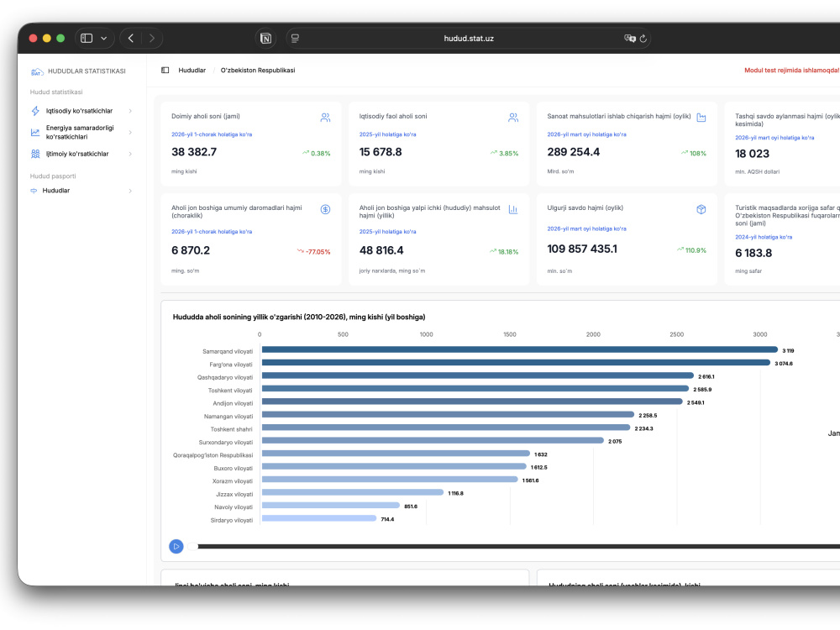The width and height of the screenshot is (840, 630).
Task: Click the 289 254.4 industrial output value
Action: (573, 152)
